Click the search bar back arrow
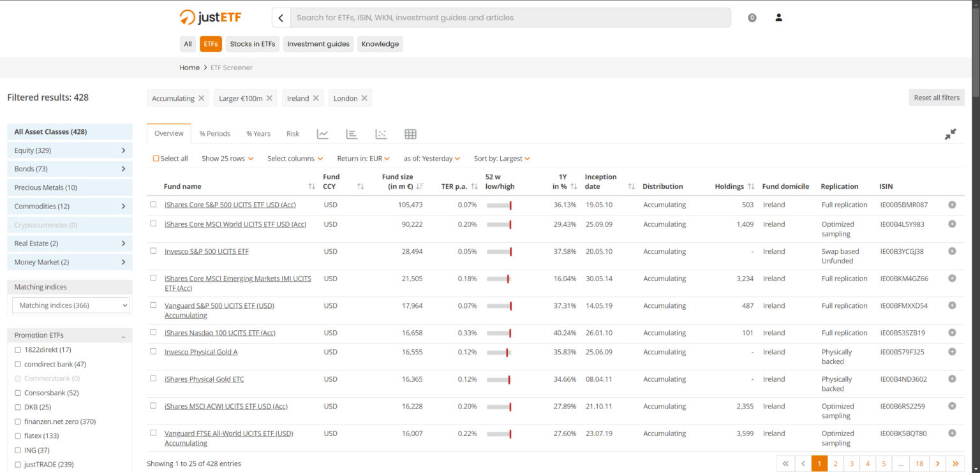 (281, 18)
